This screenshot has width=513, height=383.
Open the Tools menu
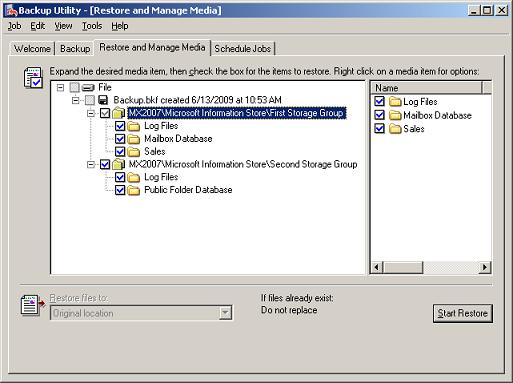point(92,26)
